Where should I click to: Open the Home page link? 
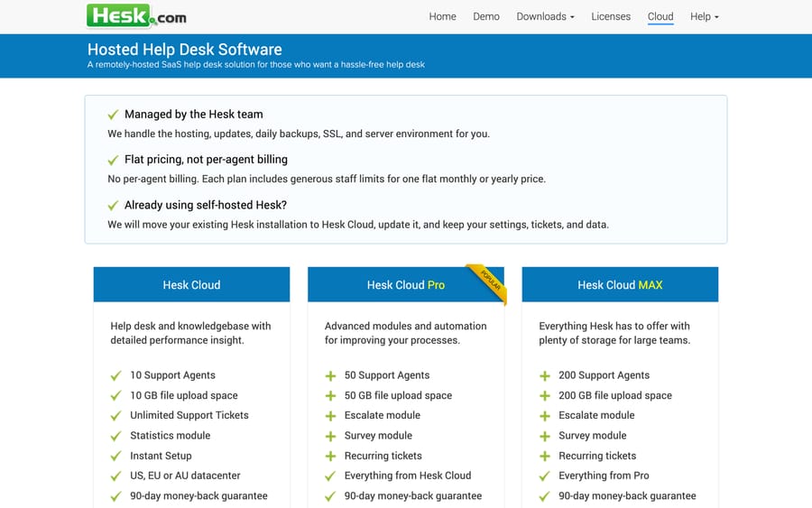442,16
